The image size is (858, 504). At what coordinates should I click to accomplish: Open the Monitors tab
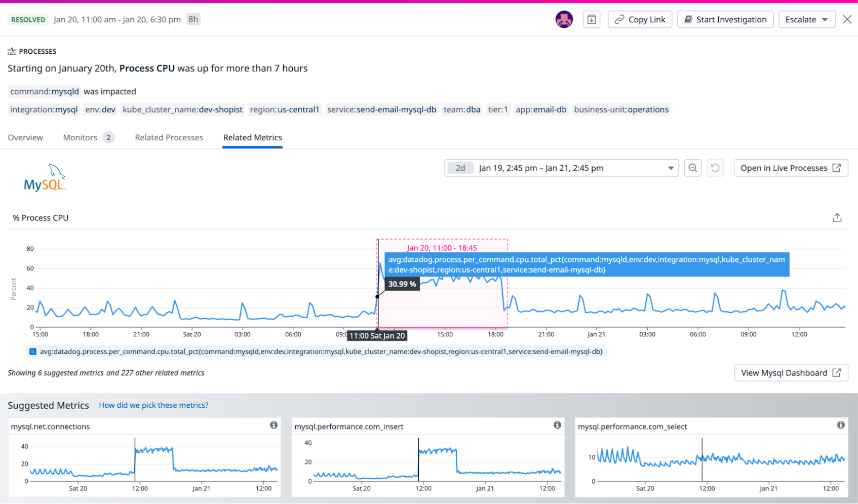[80, 137]
